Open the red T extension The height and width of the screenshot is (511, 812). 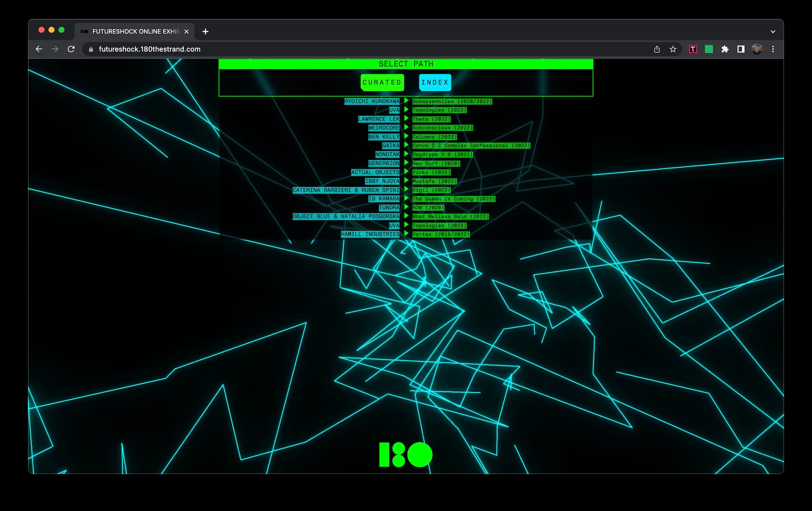click(x=693, y=49)
